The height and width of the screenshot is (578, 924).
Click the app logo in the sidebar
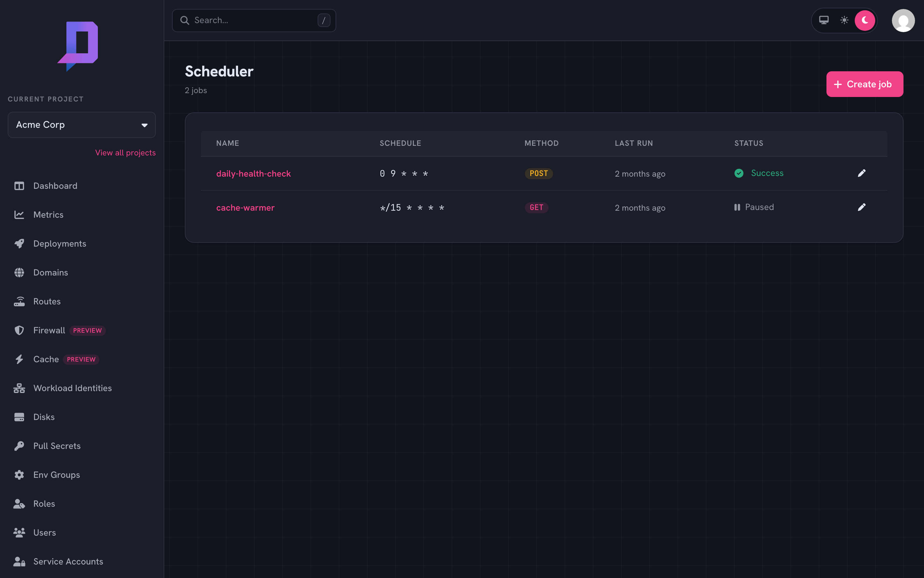(x=78, y=46)
